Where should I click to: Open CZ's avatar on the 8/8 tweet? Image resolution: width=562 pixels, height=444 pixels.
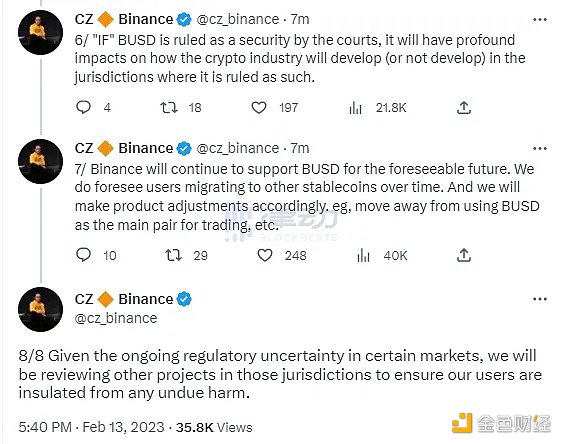[41, 309]
